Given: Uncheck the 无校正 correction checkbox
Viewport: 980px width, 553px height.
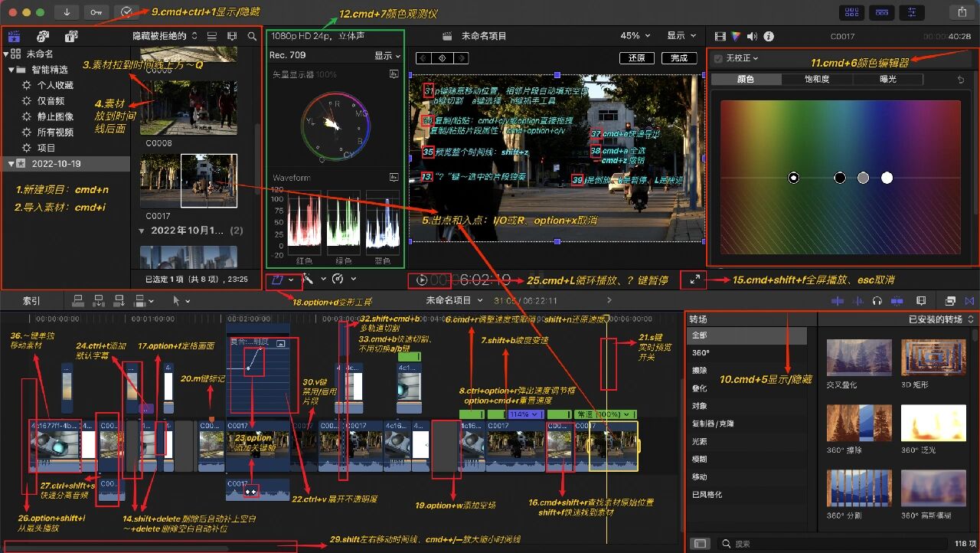Looking at the screenshot, I should pyautogui.click(x=717, y=58).
